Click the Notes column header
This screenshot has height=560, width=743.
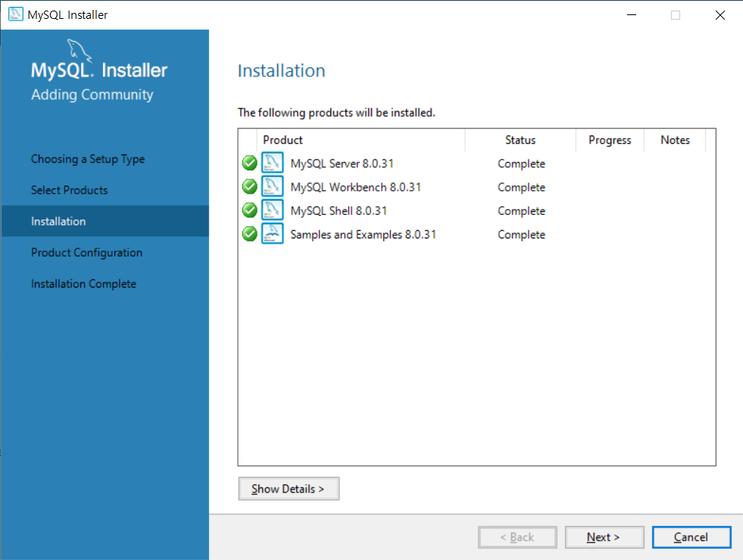pyautogui.click(x=675, y=140)
